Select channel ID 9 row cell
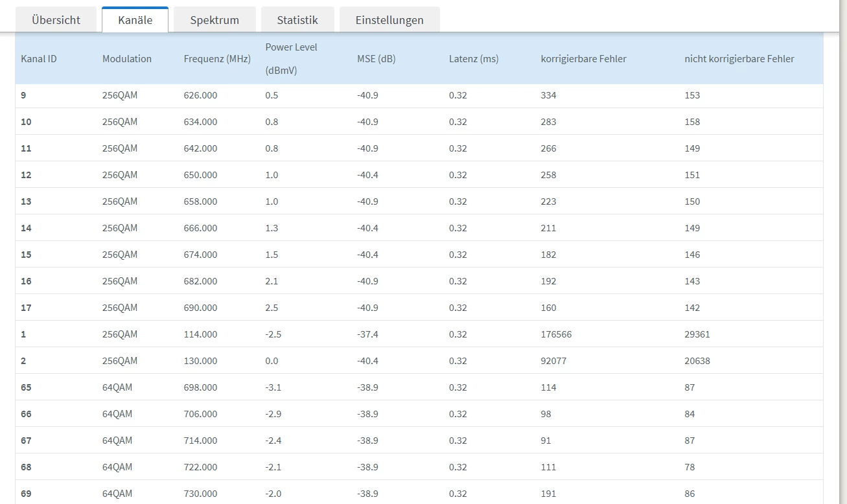847x504 pixels. pyautogui.click(x=24, y=95)
